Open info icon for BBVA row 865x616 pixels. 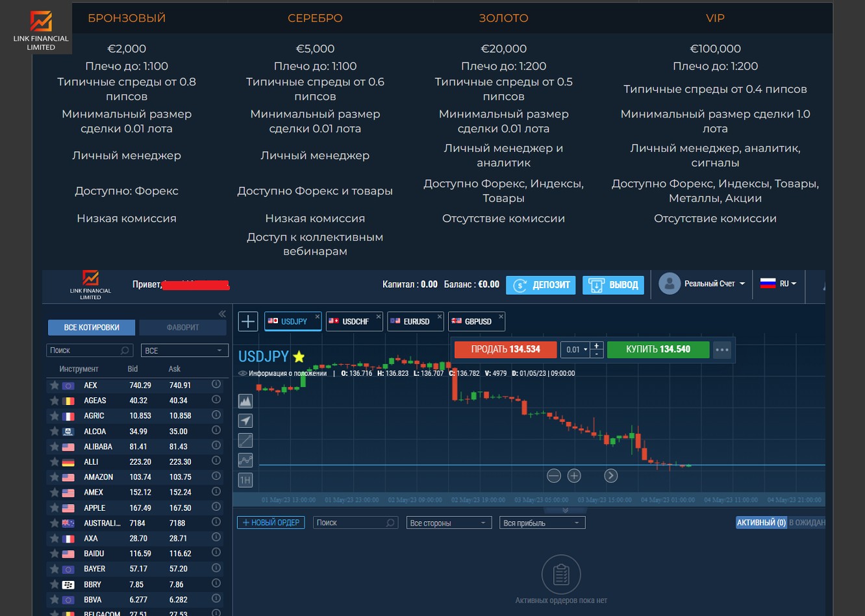(216, 598)
